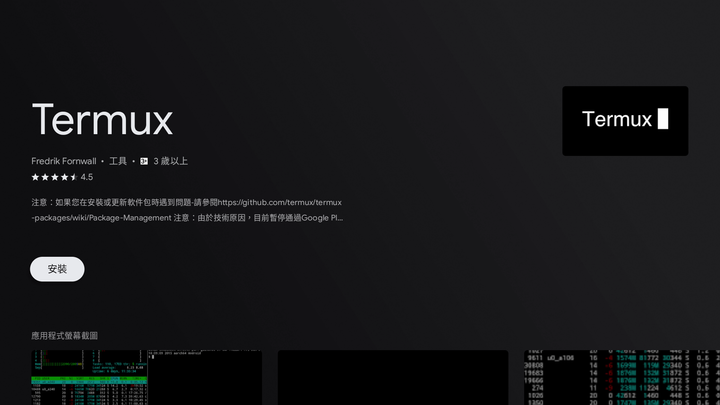The image size is (720, 405).
Task: Open the third process list screenshot
Action: pyautogui.click(x=622, y=377)
